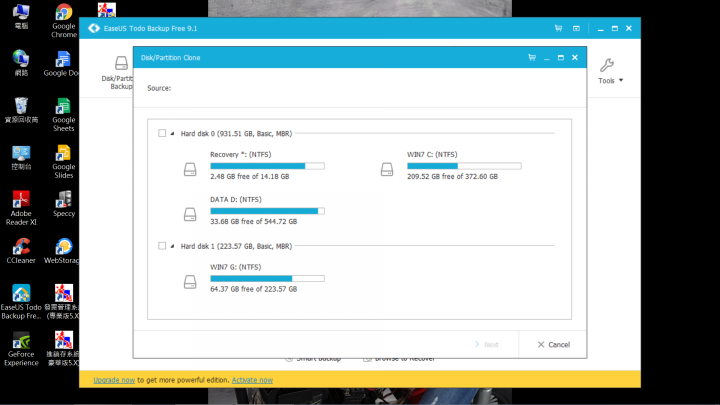Click '209.52 GB free of 372.60 GB' text
This screenshot has width=720, height=405.
452,176
